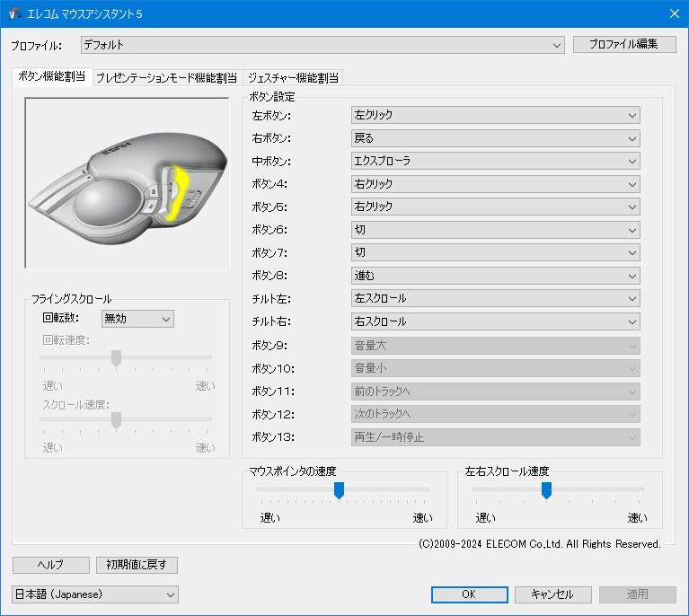The height and width of the screenshot is (616, 689).
Task: Open the 回転数 dropdown set to 無効
Action: pyautogui.click(x=137, y=319)
